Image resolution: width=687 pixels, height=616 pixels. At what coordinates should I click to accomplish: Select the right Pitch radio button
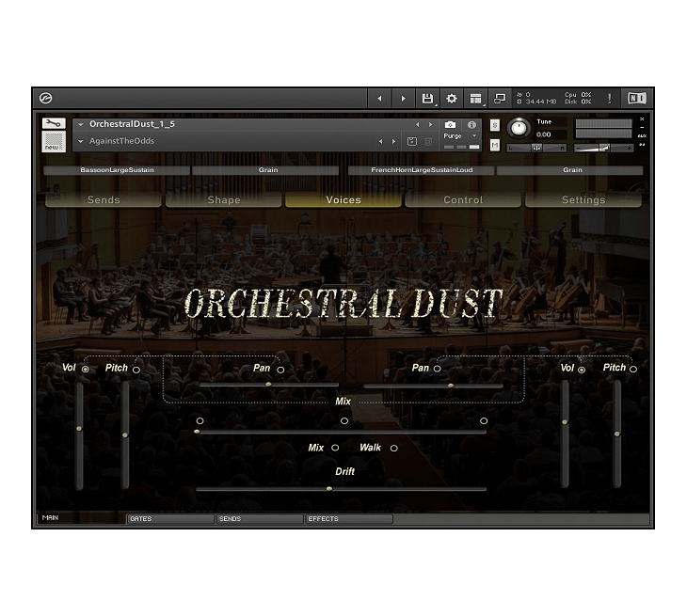(x=633, y=370)
